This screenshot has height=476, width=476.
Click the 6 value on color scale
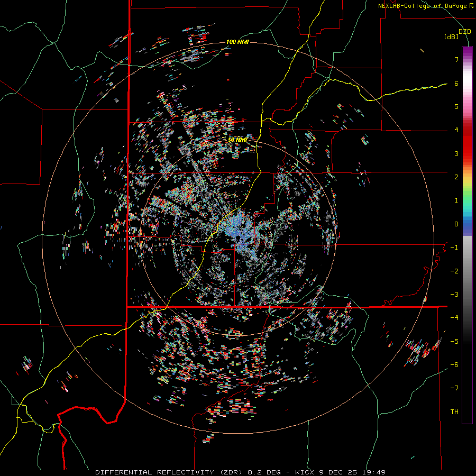(456, 83)
